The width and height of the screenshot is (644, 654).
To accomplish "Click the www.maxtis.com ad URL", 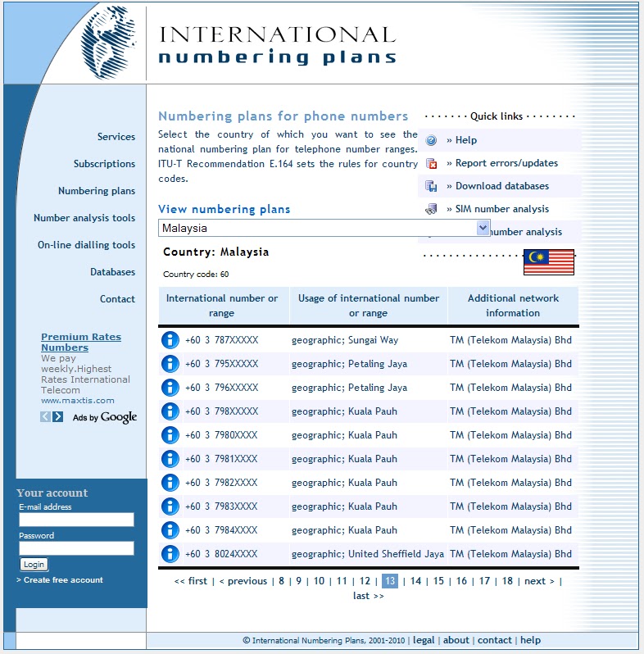I will point(78,401).
